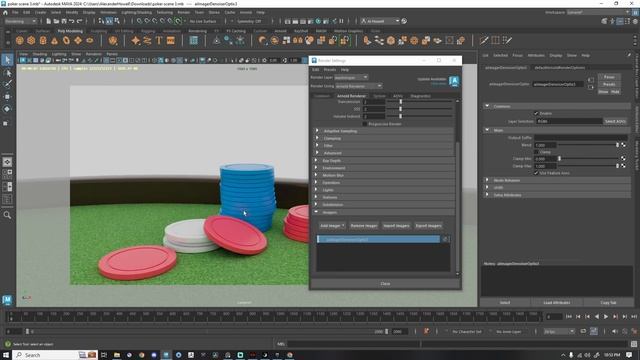Click the Clamp Min slider handle
Viewport: 640px width, 360px height.
coord(560,158)
